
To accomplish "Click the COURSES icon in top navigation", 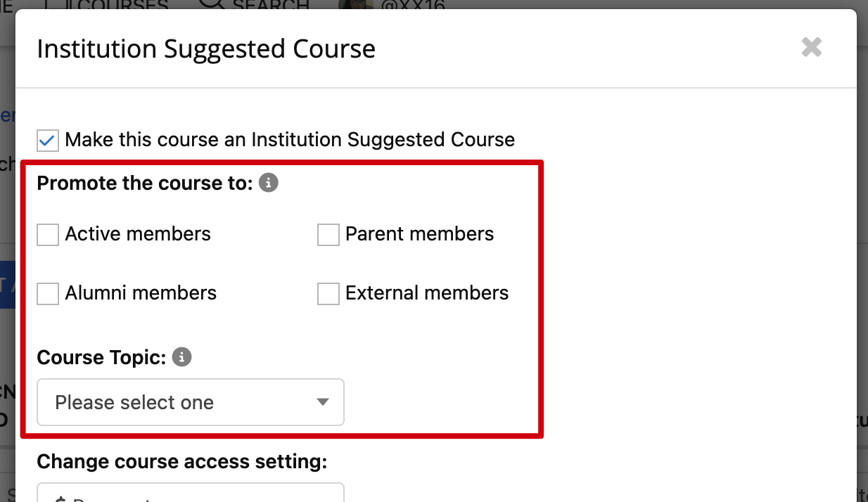I will click(x=58, y=4).
